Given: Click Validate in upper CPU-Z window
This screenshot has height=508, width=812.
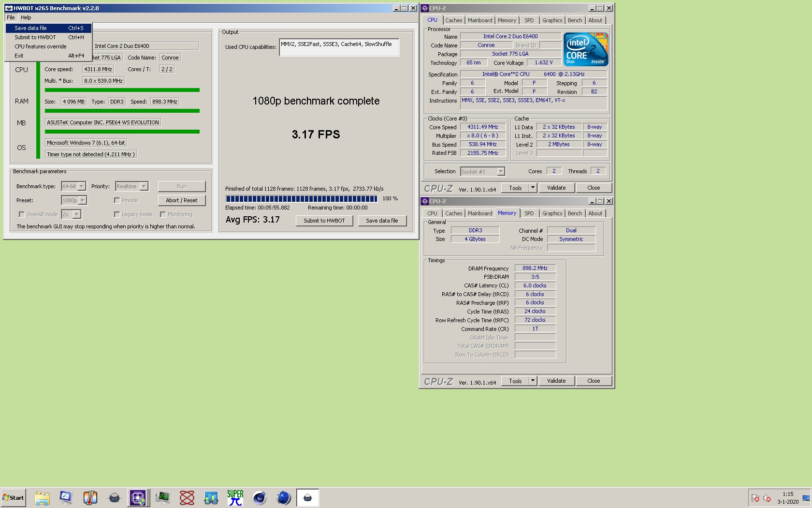Looking at the screenshot, I should 556,188.
